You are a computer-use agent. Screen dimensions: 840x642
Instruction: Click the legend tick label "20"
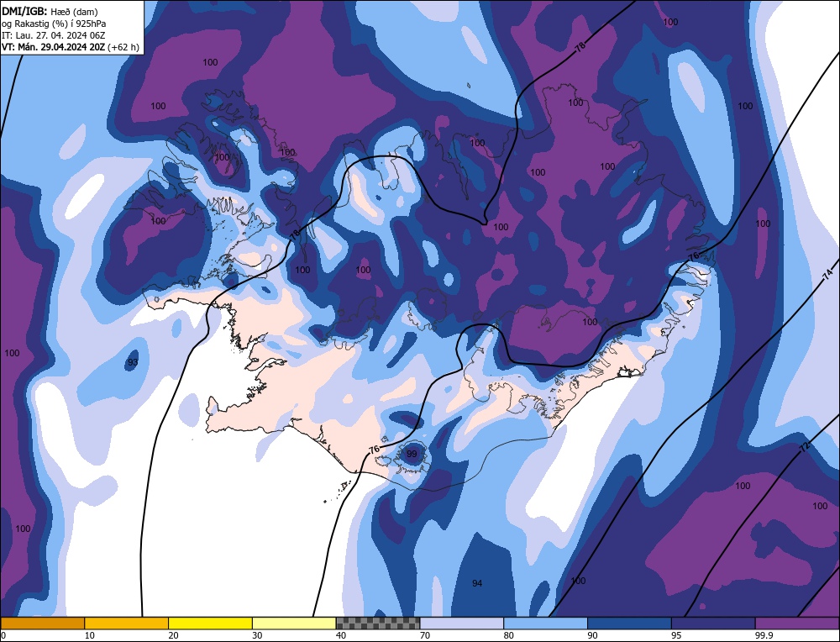(174, 635)
